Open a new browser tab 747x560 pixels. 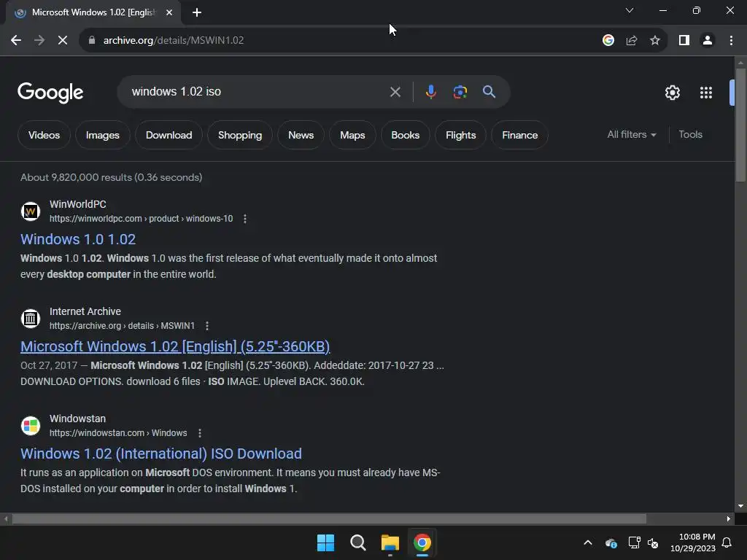point(197,13)
